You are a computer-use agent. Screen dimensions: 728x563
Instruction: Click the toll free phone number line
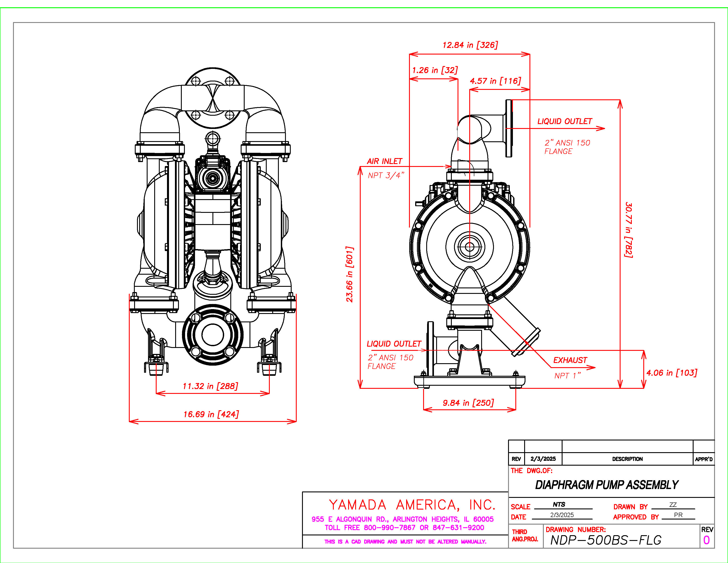coord(404,528)
